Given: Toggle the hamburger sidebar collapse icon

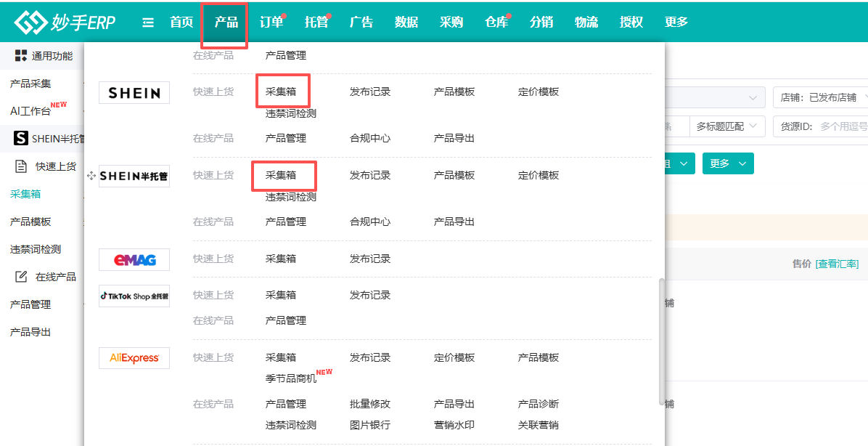Looking at the screenshot, I should tap(148, 23).
